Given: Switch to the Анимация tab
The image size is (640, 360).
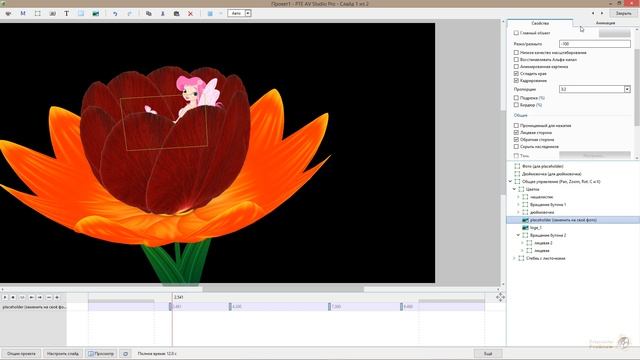Looking at the screenshot, I should coord(605,23).
